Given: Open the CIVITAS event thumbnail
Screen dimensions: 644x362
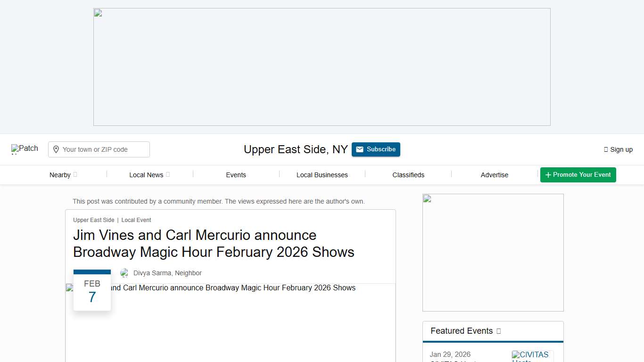Looking at the screenshot, I should click(532, 356).
